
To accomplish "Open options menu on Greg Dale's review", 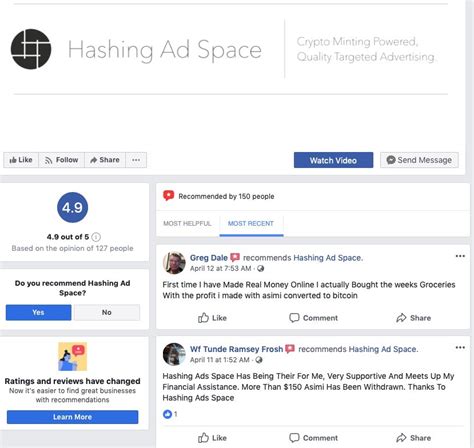I will coord(460,256).
